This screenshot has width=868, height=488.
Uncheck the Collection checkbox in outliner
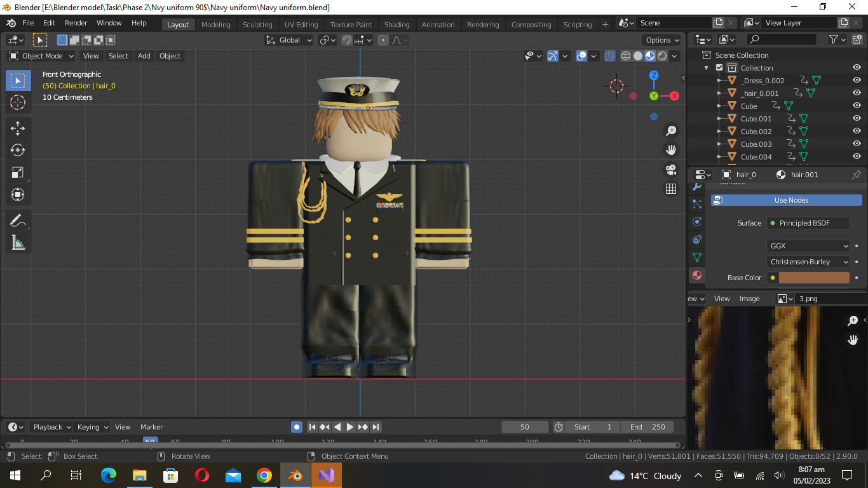point(719,68)
